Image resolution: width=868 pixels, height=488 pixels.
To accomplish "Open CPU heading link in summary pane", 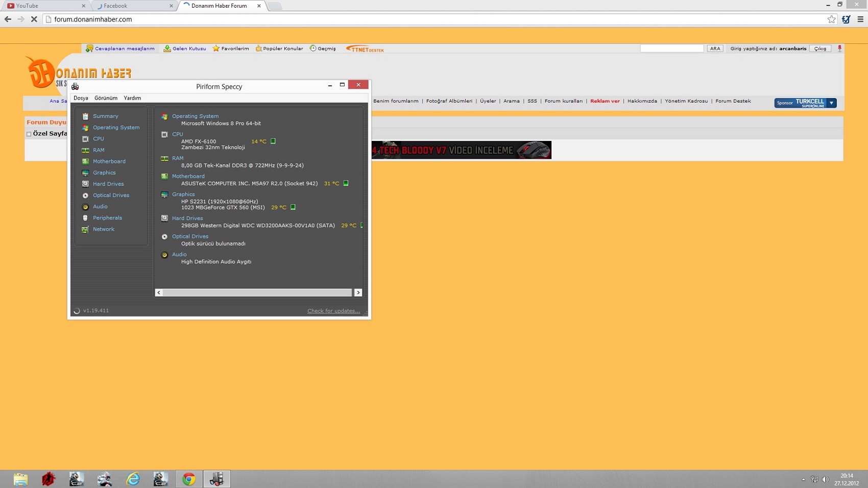I will (x=177, y=134).
